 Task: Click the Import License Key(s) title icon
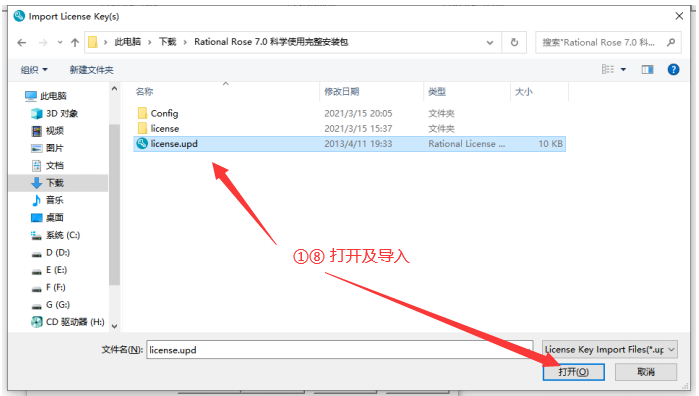click(19, 16)
